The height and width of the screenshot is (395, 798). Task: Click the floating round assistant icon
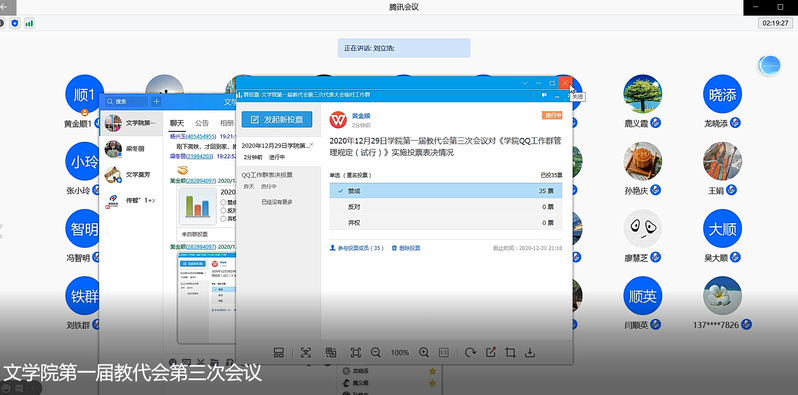(x=769, y=66)
